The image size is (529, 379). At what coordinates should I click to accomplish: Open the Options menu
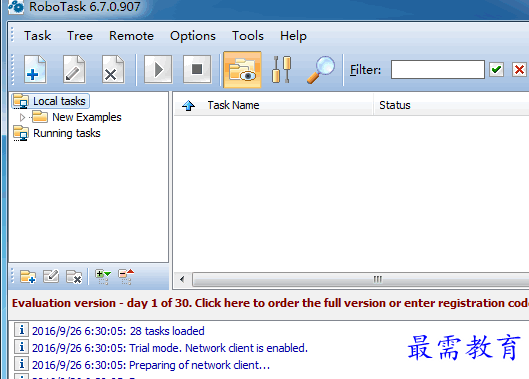tap(193, 36)
